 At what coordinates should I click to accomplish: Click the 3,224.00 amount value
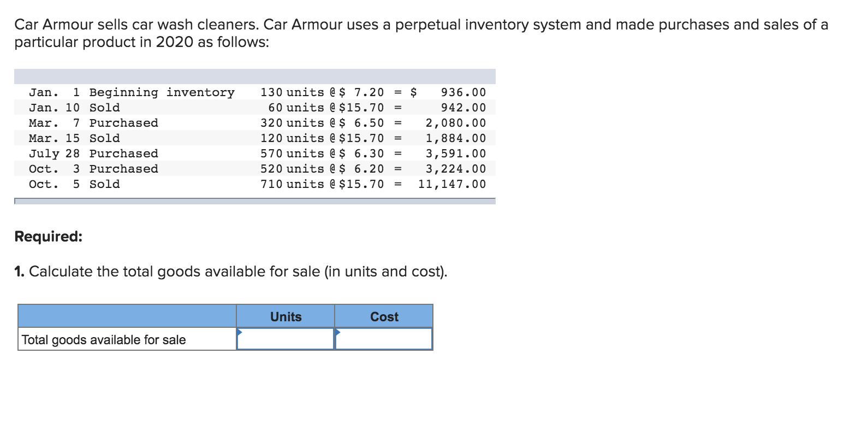455,169
